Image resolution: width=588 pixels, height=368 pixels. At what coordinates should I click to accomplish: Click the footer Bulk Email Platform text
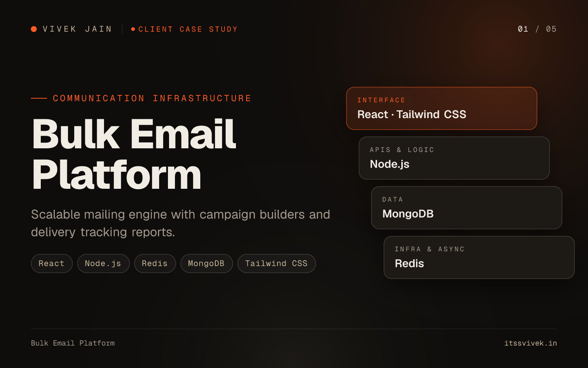[x=73, y=343]
